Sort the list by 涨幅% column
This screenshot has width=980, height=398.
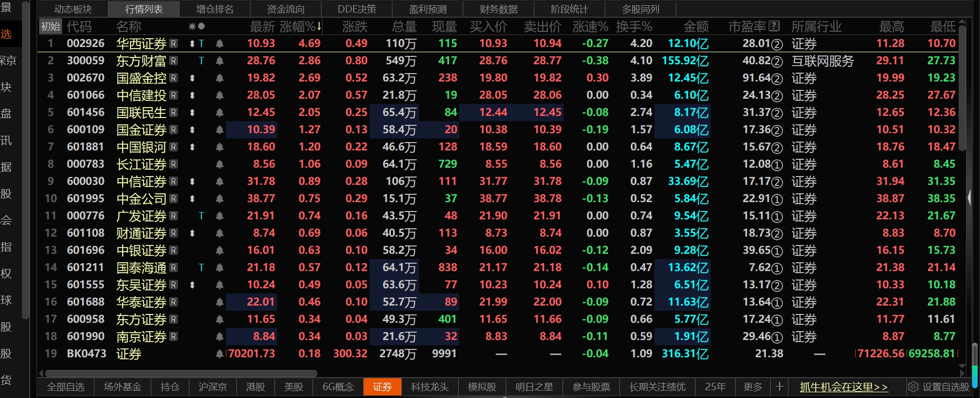[301, 27]
